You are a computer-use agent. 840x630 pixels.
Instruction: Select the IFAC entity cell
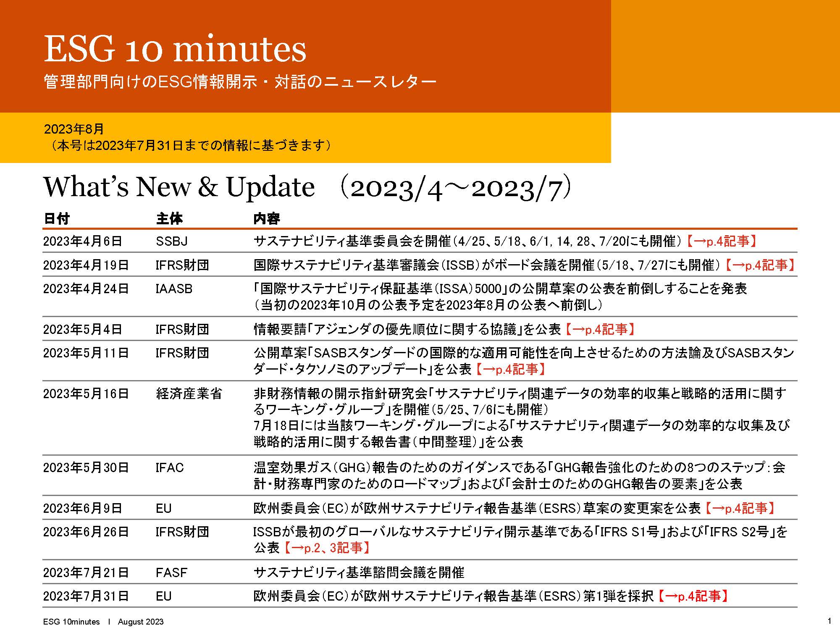click(170, 467)
